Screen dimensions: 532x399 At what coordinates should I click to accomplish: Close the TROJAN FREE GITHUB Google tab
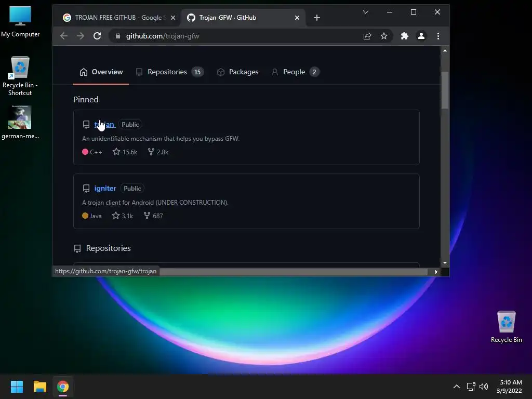tap(173, 18)
